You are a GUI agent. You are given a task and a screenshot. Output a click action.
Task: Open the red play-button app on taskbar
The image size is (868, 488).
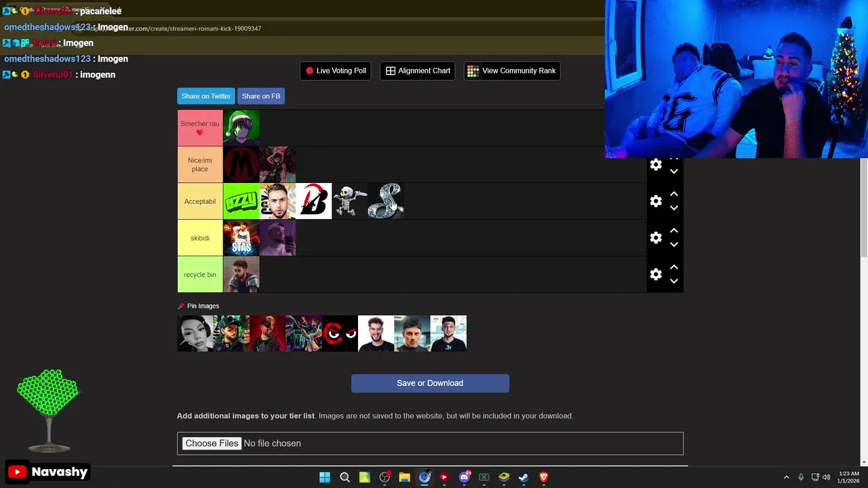pos(444,477)
